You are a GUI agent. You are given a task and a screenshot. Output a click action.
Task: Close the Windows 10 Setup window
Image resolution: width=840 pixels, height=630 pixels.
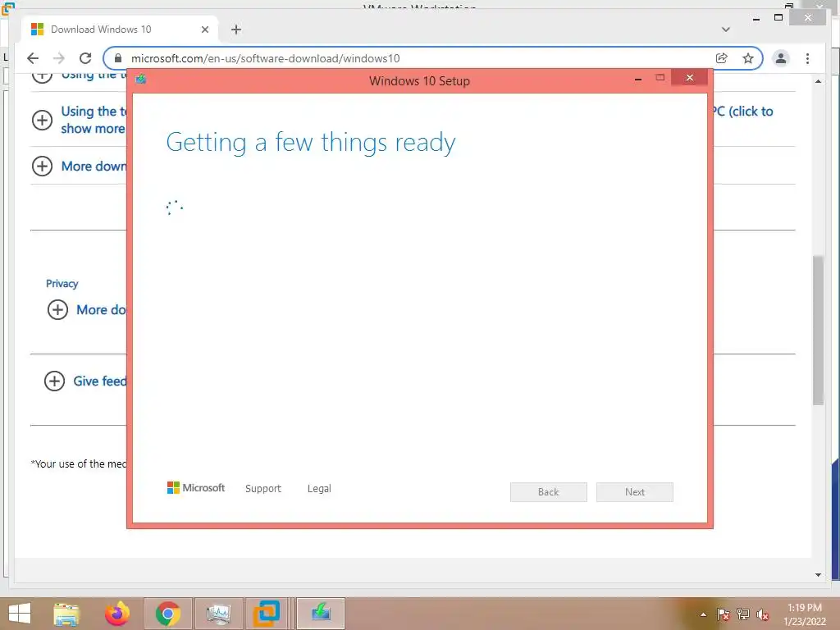(x=690, y=78)
